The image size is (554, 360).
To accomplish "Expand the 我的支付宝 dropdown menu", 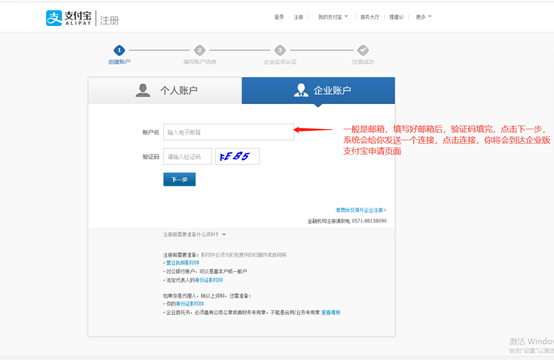I will [x=333, y=17].
